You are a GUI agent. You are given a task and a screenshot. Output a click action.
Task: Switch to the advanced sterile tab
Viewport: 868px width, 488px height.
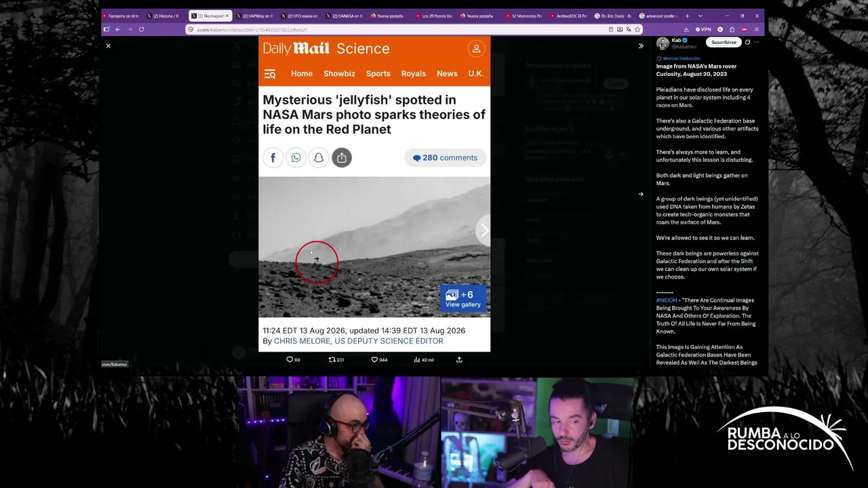657,16
